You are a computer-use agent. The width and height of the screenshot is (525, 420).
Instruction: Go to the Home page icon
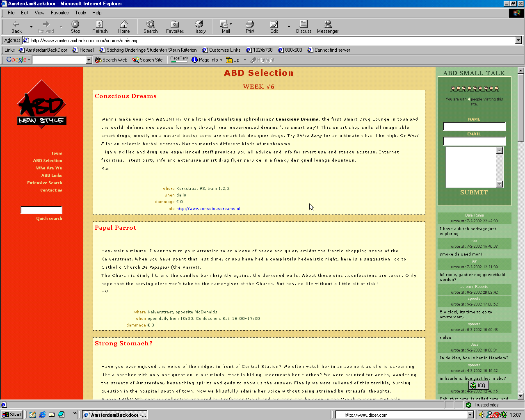point(123,27)
